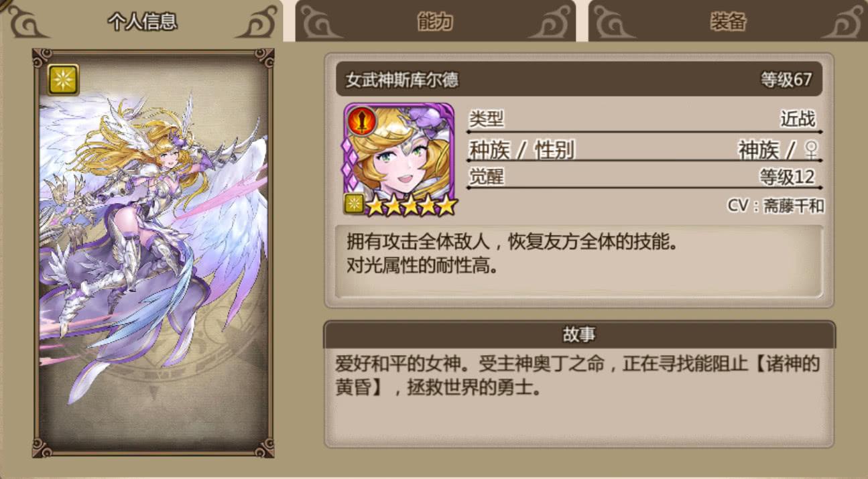Select the 个人信息 tab
This screenshot has width=868, height=479.
(x=142, y=21)
